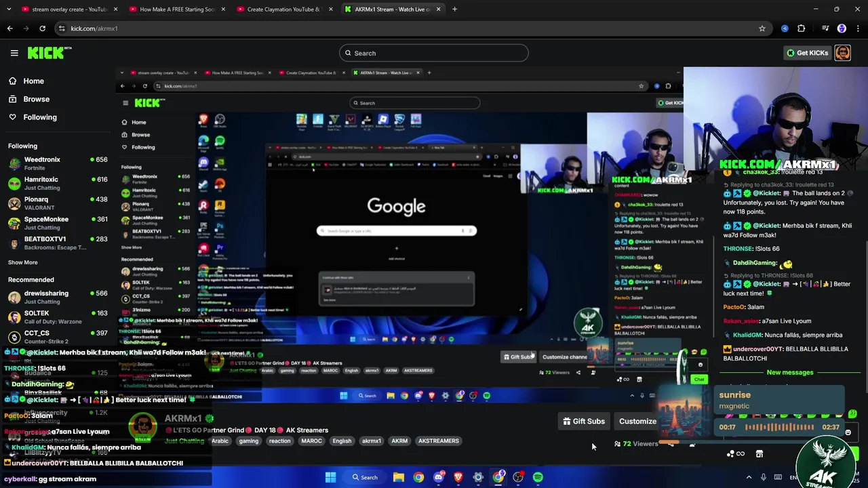
Task: Click the Customize channel button
Action: 637,422
